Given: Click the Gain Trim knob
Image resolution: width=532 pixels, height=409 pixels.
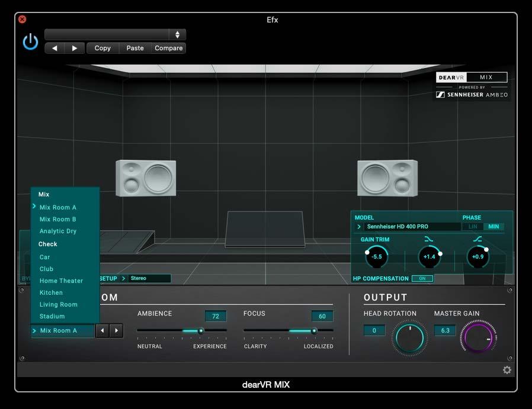Looking at the screenshot, I should pyautogui.click(x=377, y=256).
